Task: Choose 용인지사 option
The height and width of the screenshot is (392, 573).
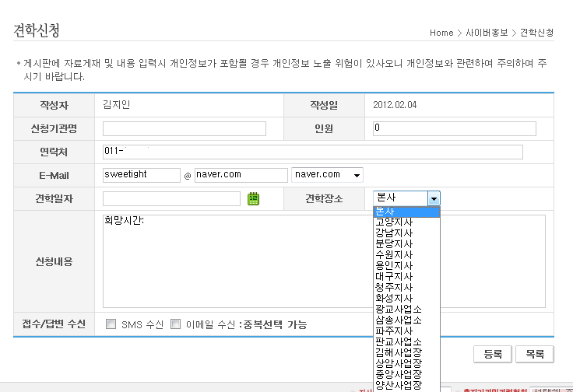Action: (x=406, y=266)
